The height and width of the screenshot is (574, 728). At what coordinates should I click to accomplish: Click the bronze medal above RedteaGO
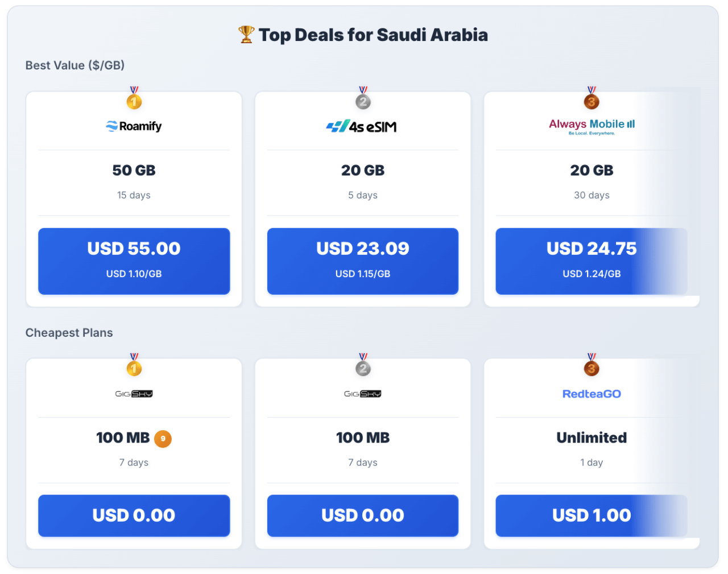(x=591, y=367)
